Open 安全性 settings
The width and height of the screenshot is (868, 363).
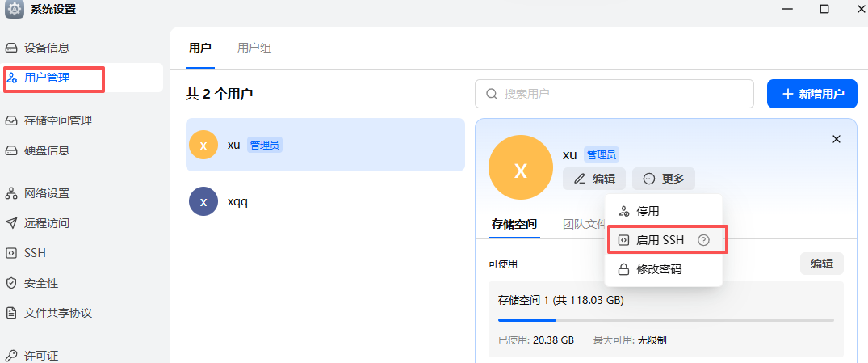coord(41,283)
